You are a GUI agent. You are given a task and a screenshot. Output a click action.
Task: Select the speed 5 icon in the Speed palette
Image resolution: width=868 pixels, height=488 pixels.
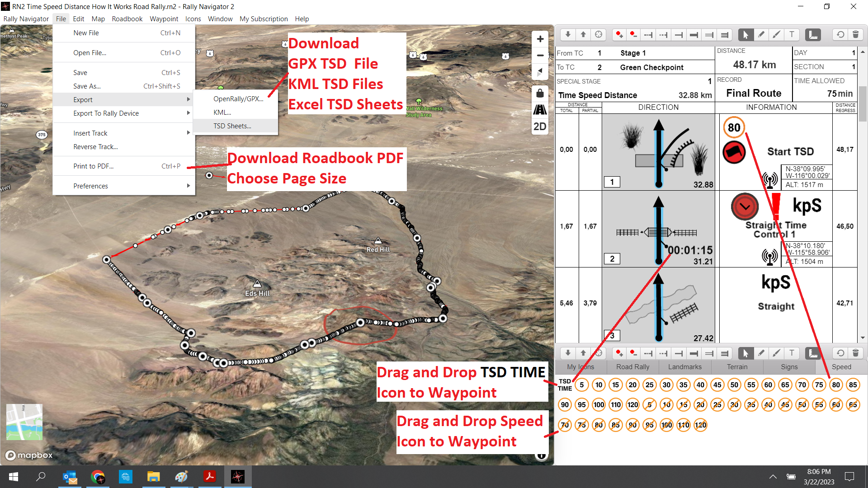pos(582,385)
